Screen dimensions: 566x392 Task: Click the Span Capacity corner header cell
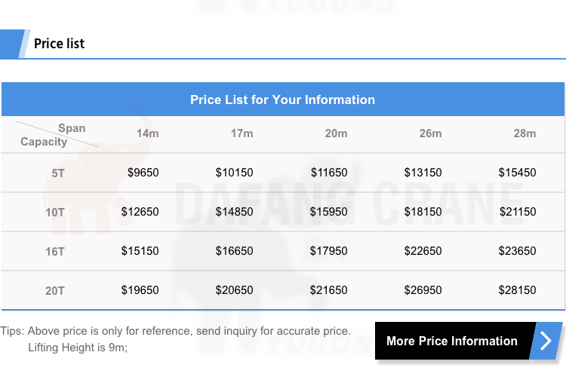[x=53, y=134]
